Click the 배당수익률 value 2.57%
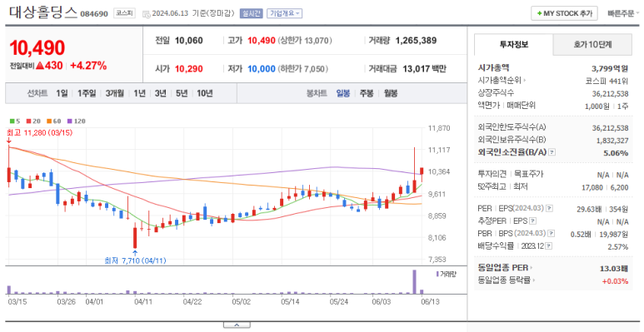This screenshot has width=644, height=332. [x=617, y=246]
